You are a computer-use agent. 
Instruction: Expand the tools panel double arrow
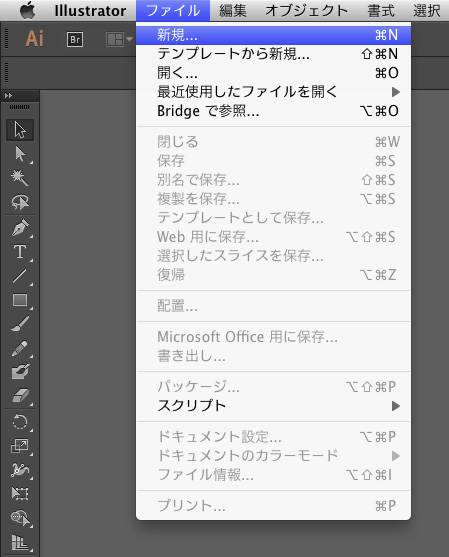click(8, 96)
